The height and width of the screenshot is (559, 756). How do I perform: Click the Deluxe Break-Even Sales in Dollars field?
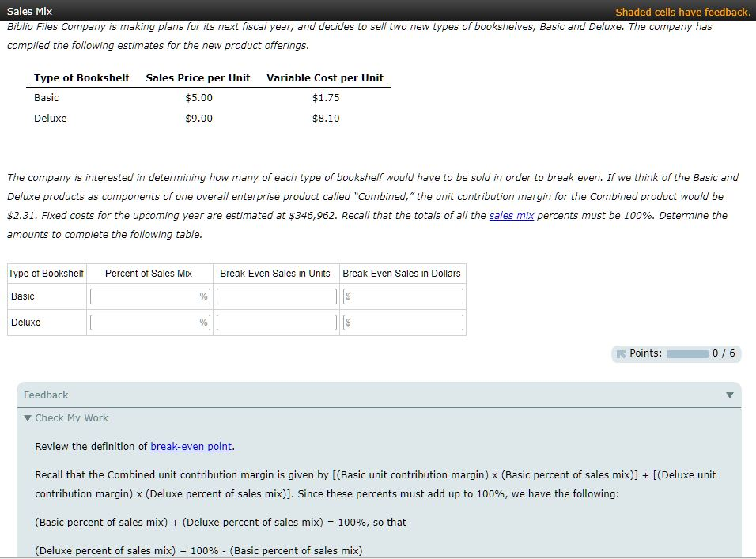click(403, 323)
